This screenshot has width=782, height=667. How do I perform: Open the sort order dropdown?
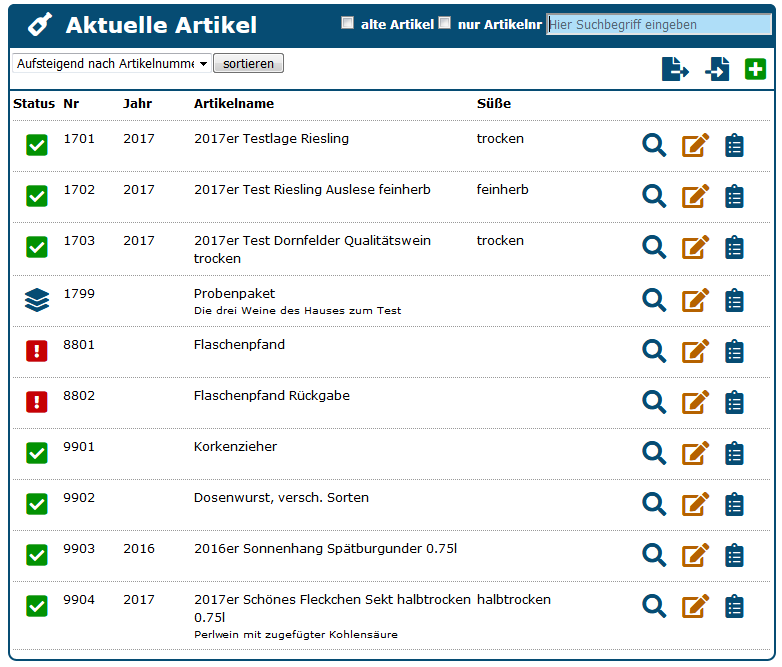coord(111,64)
